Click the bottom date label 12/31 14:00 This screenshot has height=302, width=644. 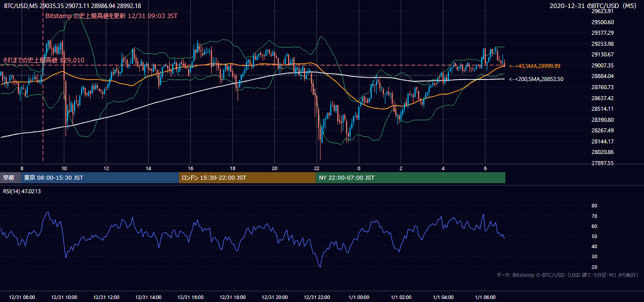148,297
